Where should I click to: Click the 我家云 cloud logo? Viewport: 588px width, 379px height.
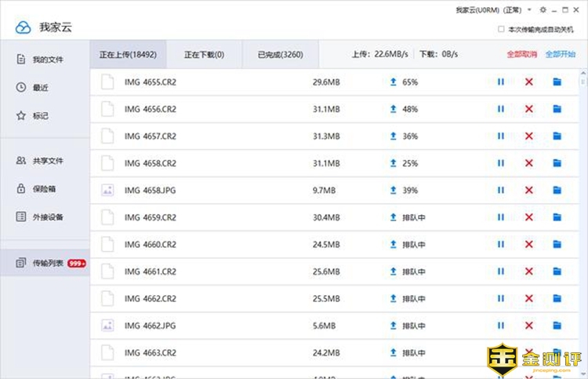tap(23, 27)
